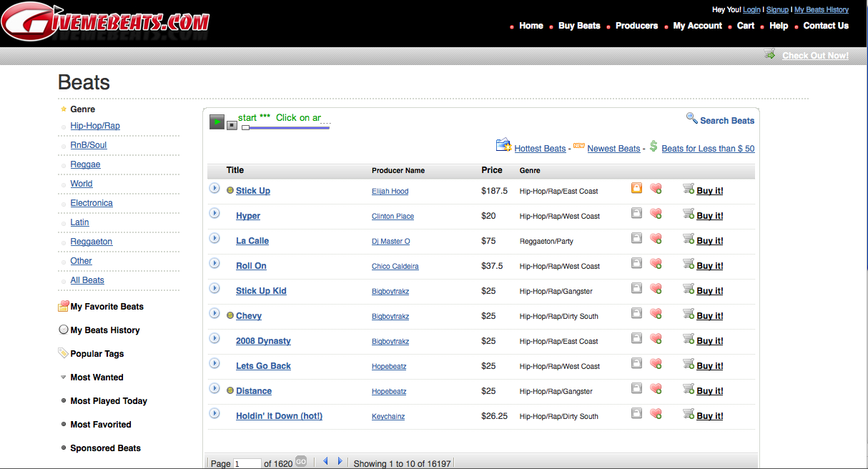Go to previous page arrow
The image size is (868, 469).
click(x=325, y=462)
